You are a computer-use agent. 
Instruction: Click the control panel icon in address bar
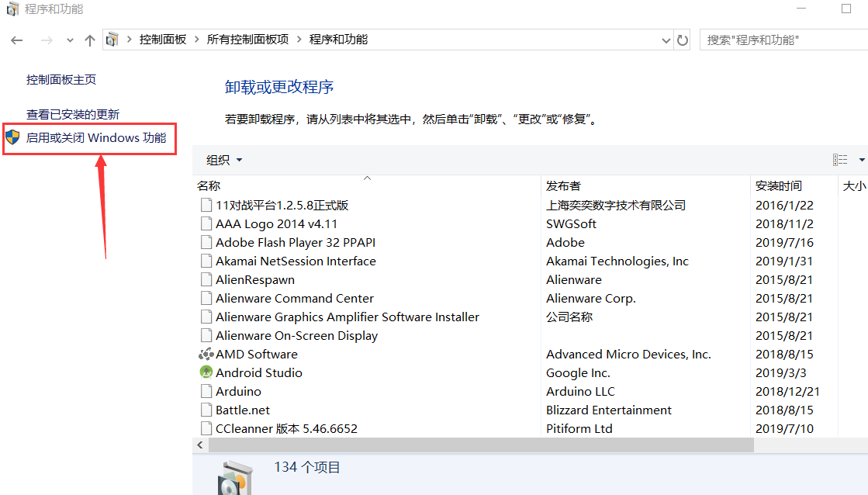tap(112, 40)
